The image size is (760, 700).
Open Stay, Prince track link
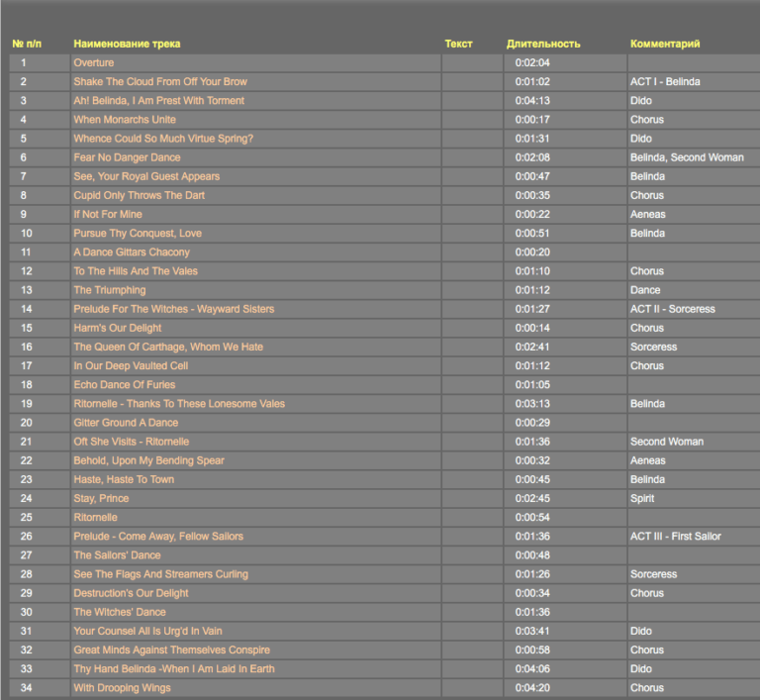[101, 499]
